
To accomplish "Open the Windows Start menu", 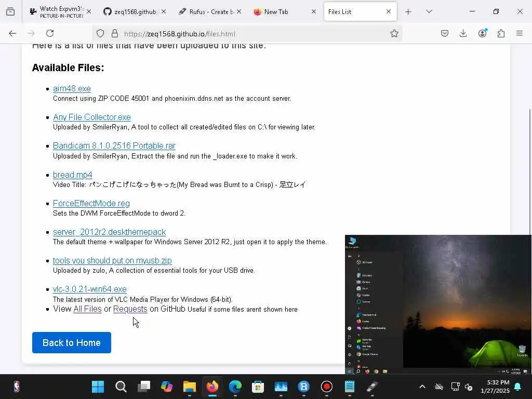I will pos(98,387).
